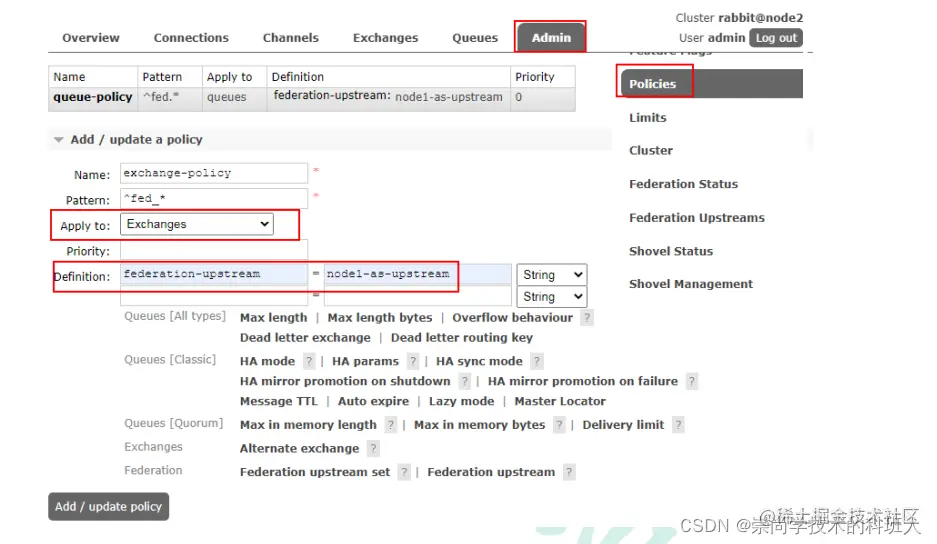Image resolution: width=937 pixels, height=544 pixels.
Task: Click the Master Locator shortcut
Action: click(x=560, y=401)
